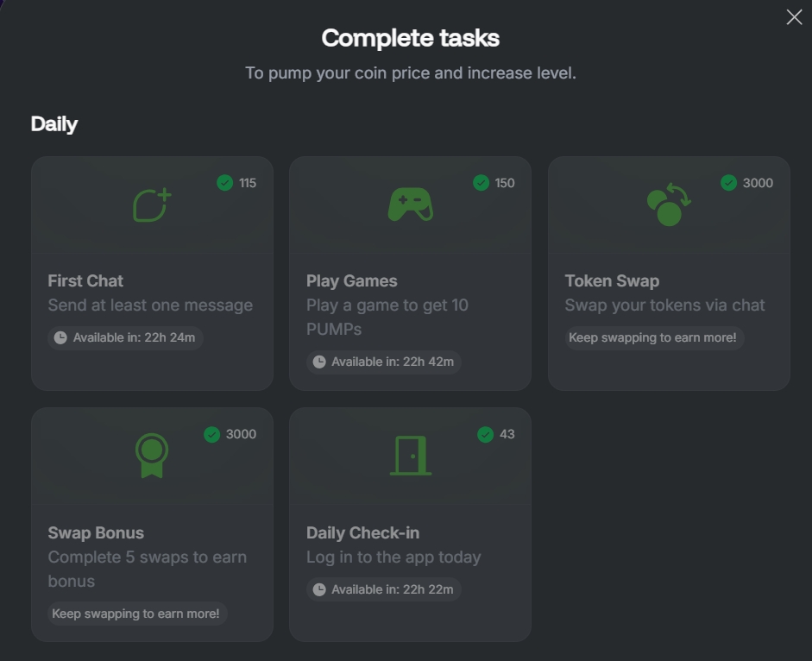The image size is (812, 661).
Task: Close the Complete tasks dialog
Action: point(794,17)
